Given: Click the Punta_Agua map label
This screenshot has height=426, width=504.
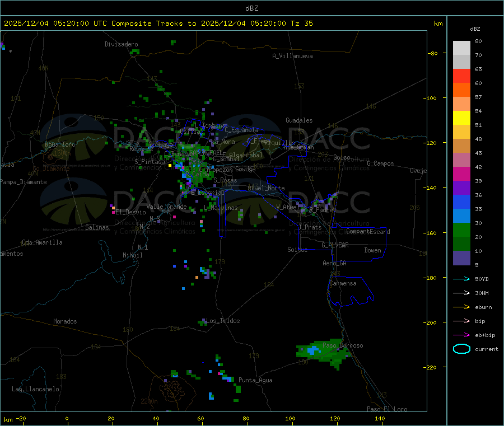Looking at the screenshot, I should (255, 380).
